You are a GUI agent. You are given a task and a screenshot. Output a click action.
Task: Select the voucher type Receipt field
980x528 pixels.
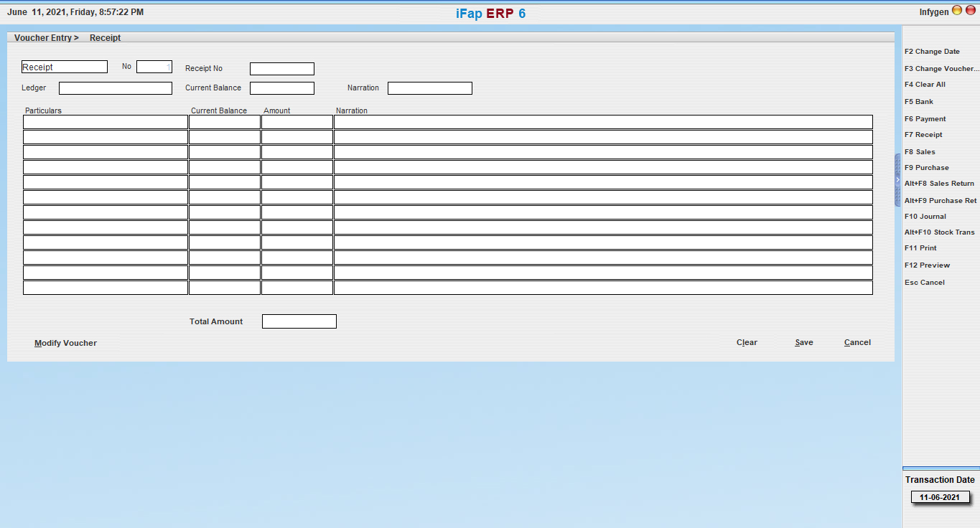click(65, 67)
